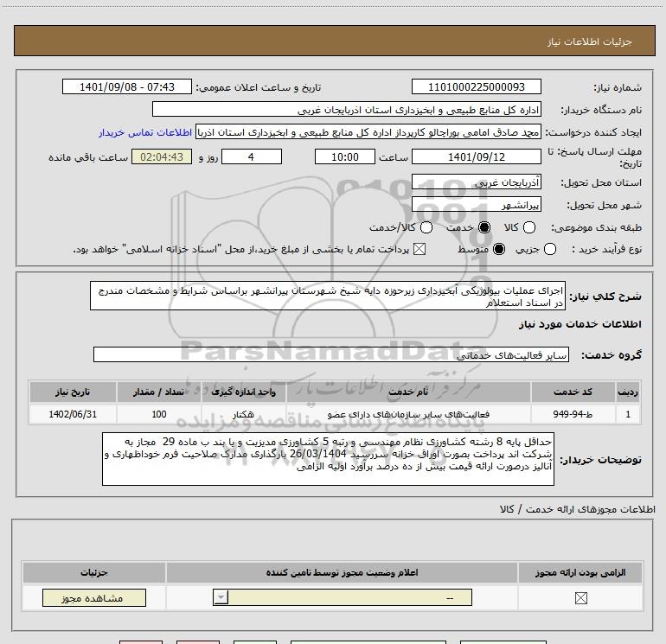Click the service code cell ط-94-949
The image size is (666, 644).
click(x=573, y=414)
